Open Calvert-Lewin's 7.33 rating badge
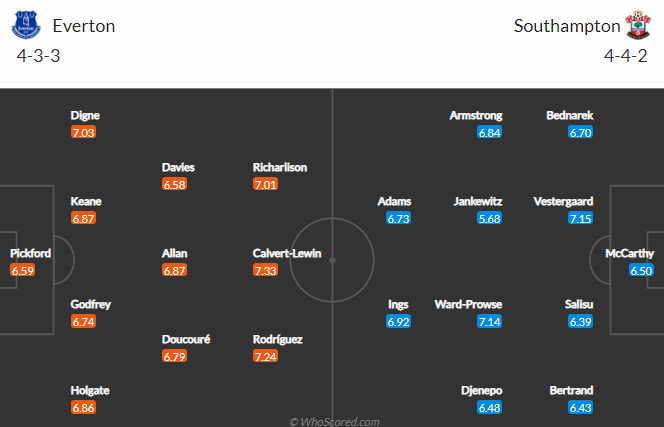 (266, 270)
